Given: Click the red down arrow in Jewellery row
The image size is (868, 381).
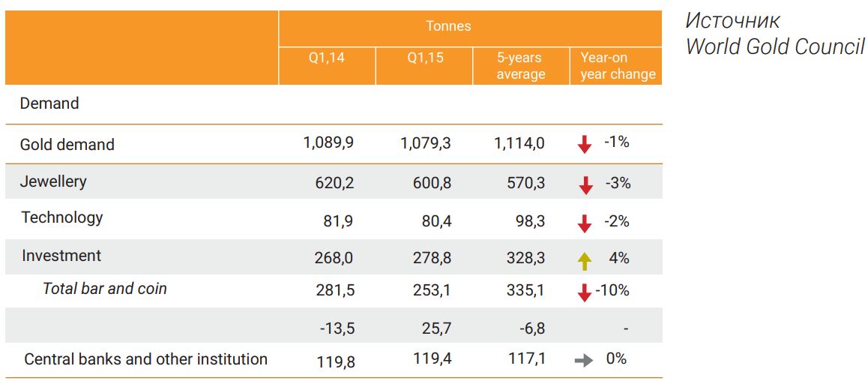Looking at the screenshot, I should point(585,184).
